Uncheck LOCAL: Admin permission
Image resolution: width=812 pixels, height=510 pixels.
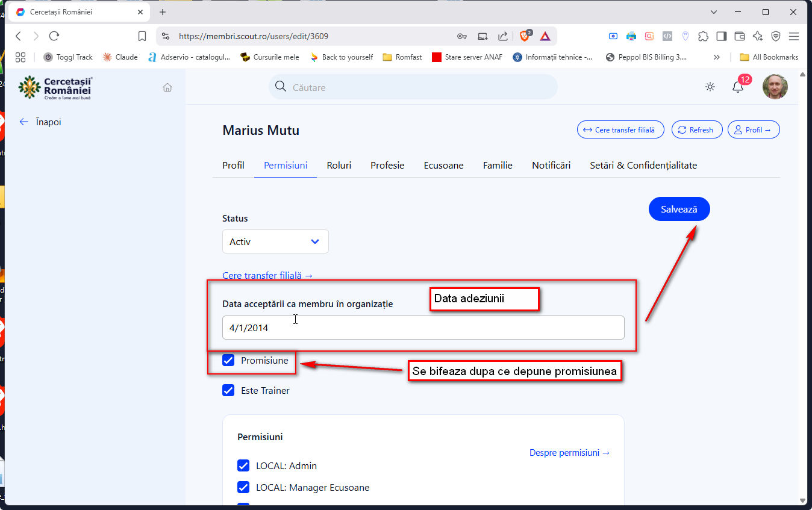click(243, 465)
